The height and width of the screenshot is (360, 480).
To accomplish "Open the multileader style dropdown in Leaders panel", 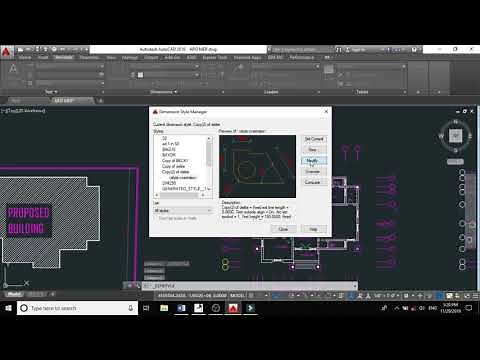I will 285,67.
